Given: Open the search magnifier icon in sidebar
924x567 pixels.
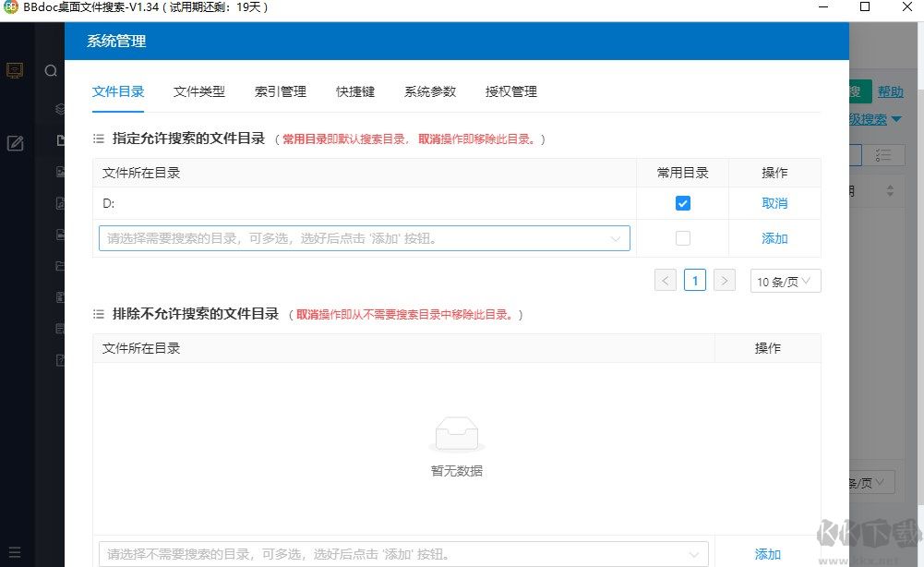Looking at the screenshot, I should (x=51, y=70).
